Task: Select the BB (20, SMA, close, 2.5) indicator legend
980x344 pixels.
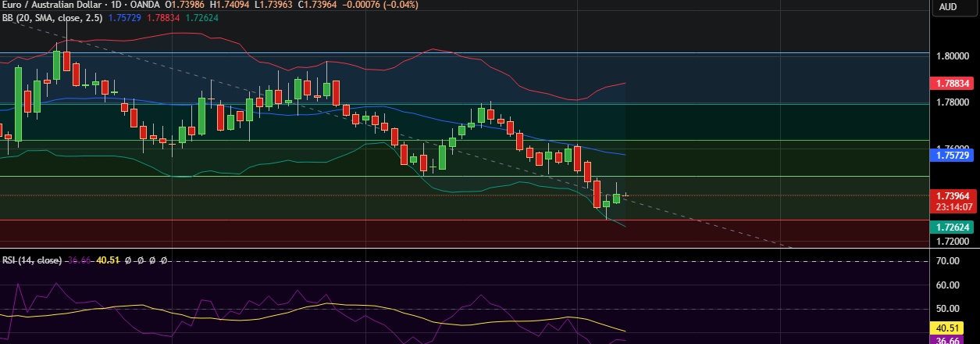Action: tap(53, 18)
